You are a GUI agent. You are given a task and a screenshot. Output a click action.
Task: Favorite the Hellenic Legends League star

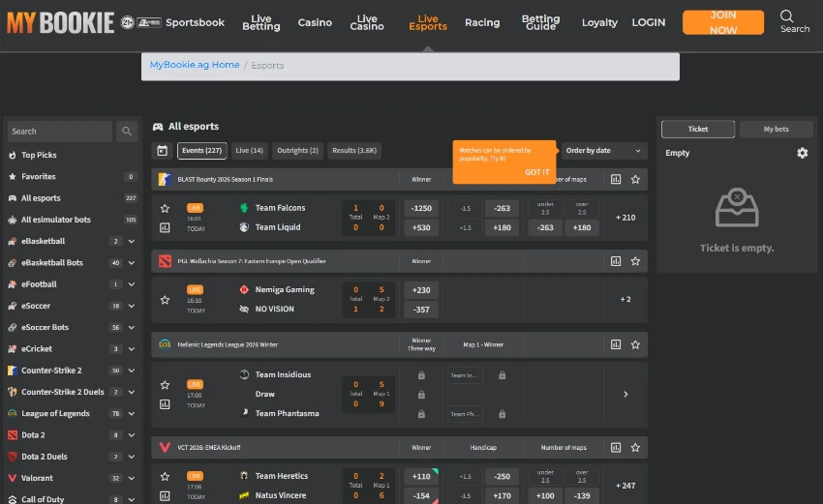click(x=635, y=344)
